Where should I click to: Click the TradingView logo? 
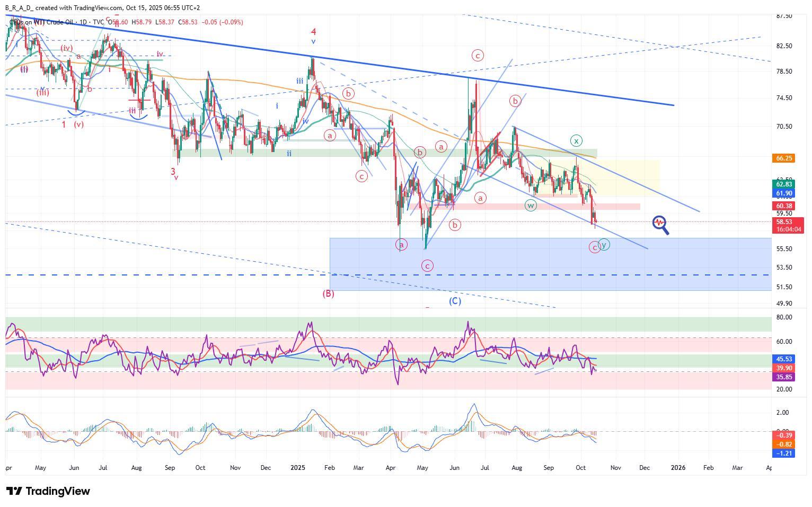48,491
